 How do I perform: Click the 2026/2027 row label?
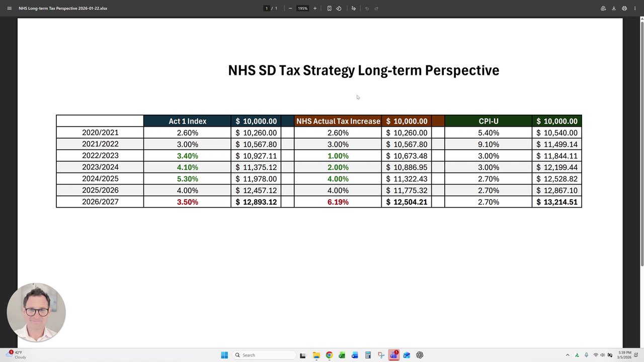[x=100, y=202]
